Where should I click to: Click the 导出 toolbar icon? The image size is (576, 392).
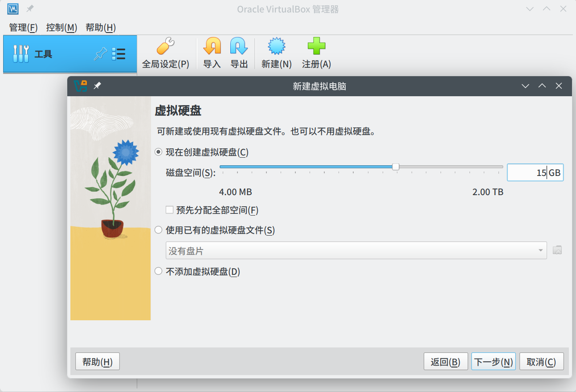point(239,53)
